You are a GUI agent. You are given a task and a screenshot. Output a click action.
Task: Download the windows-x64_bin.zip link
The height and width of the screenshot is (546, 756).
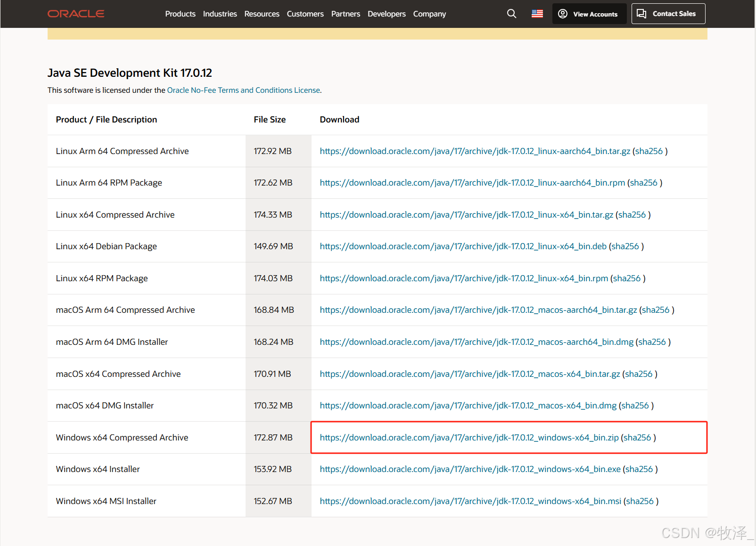pyautogui.click(x=469, y=438)
